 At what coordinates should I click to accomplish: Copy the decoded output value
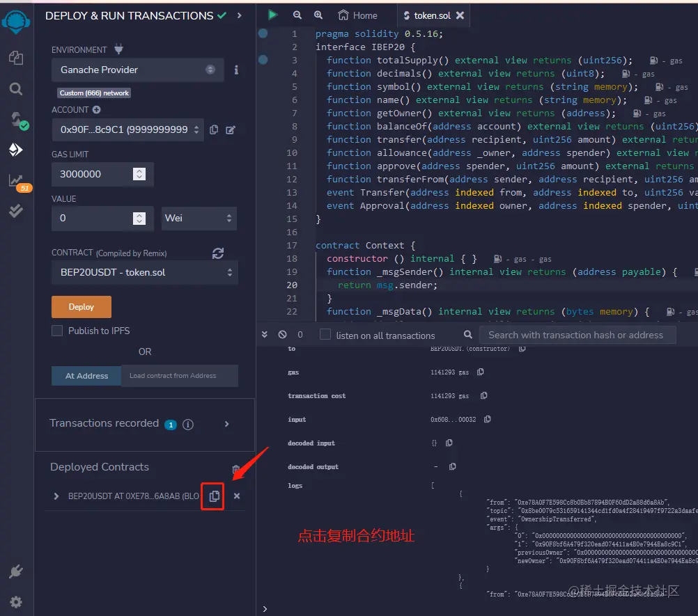tap(453, 466)
